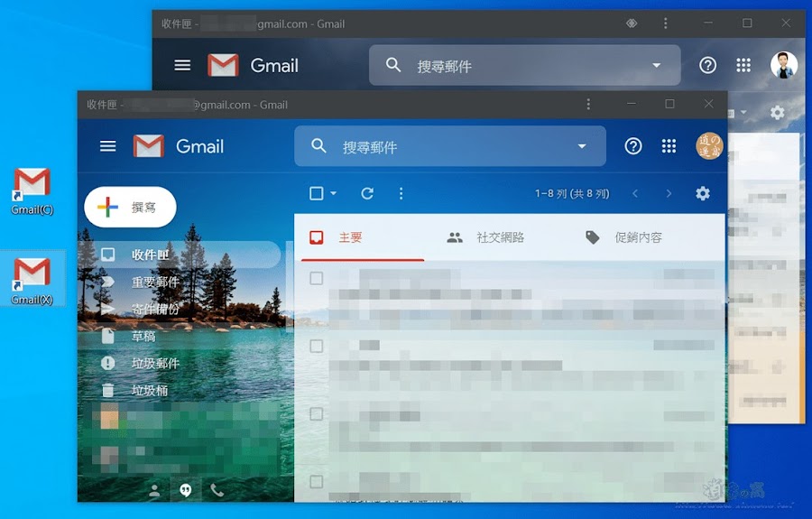Open 垃圾桶 trash folder
Viewport: 812px width, 519px height.
180,390
